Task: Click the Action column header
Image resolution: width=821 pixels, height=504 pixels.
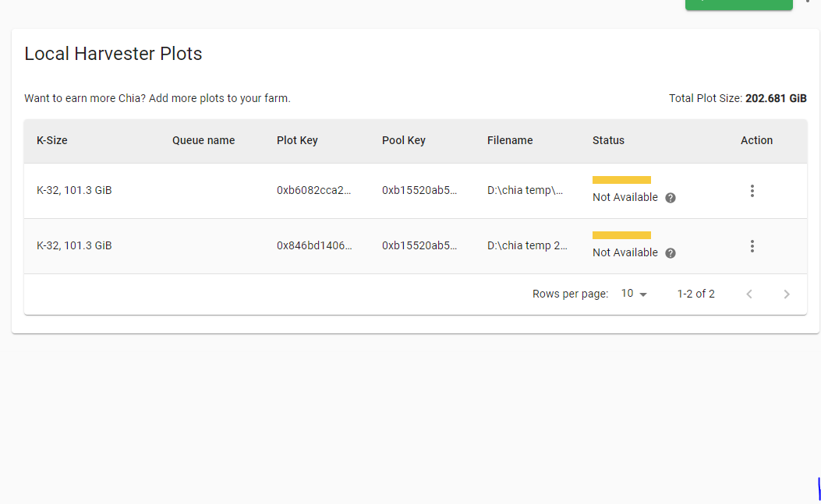Action: [x=756, y=140]
